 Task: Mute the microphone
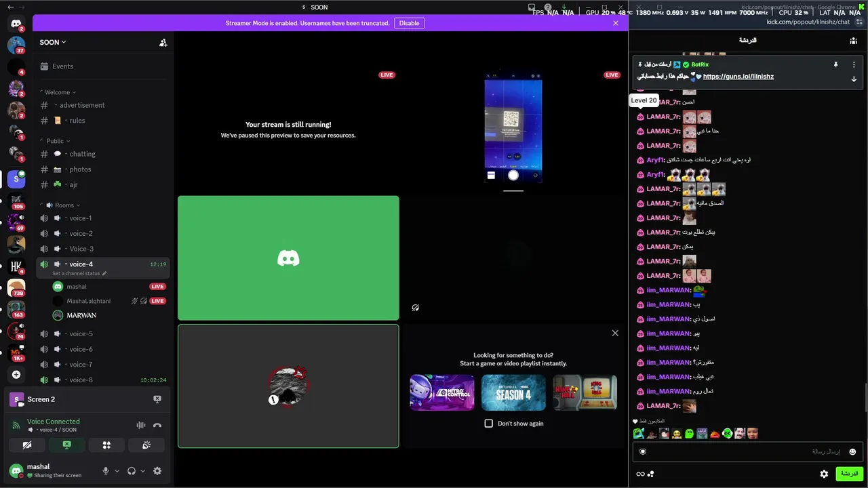(105, 471)
